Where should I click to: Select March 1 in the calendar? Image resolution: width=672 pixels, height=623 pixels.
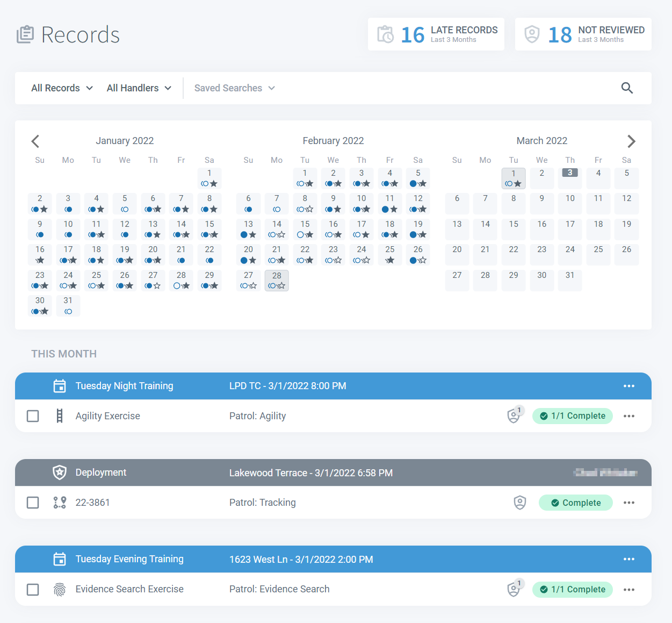point(514,178)
